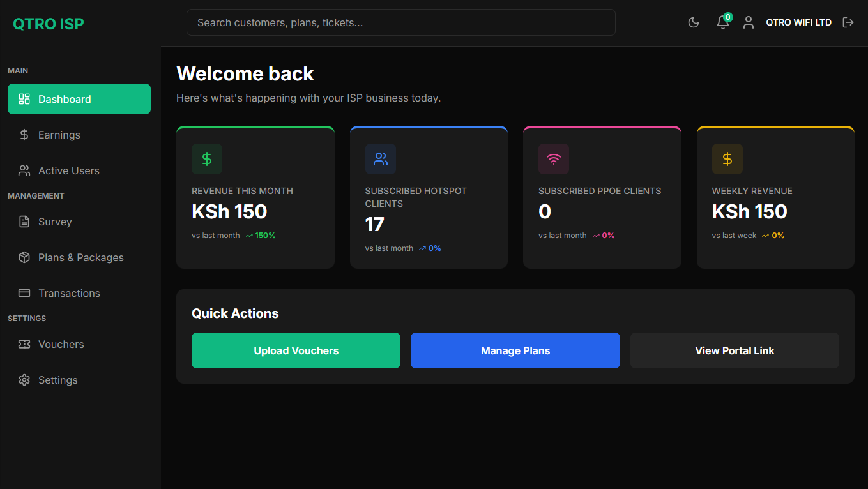The height and width of the screenshot is (489, 868).
Task: Log out using the exit icon
Action: (x=848, y=22)
